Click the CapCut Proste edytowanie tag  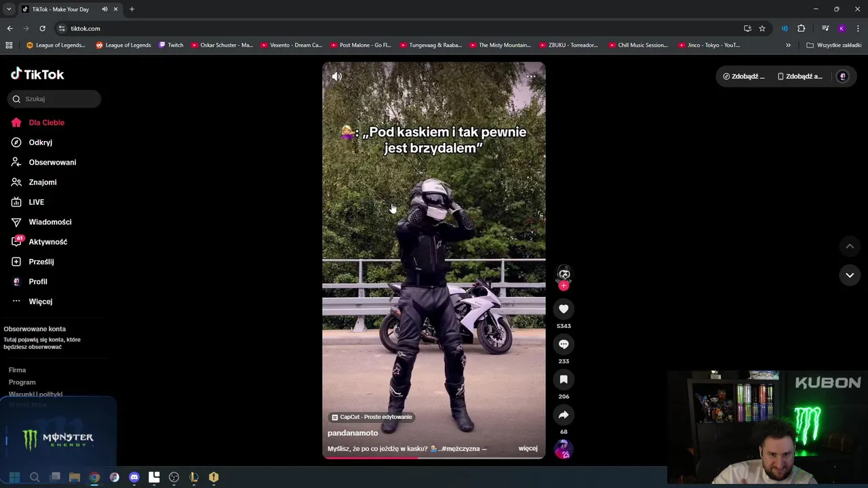[x=372, y=417]
